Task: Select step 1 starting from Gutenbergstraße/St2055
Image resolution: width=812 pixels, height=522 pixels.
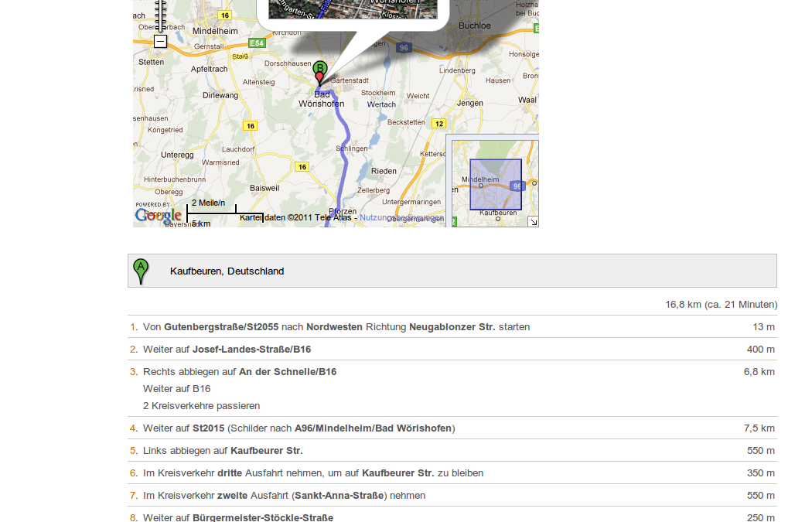Action: [x=452, y=327]
